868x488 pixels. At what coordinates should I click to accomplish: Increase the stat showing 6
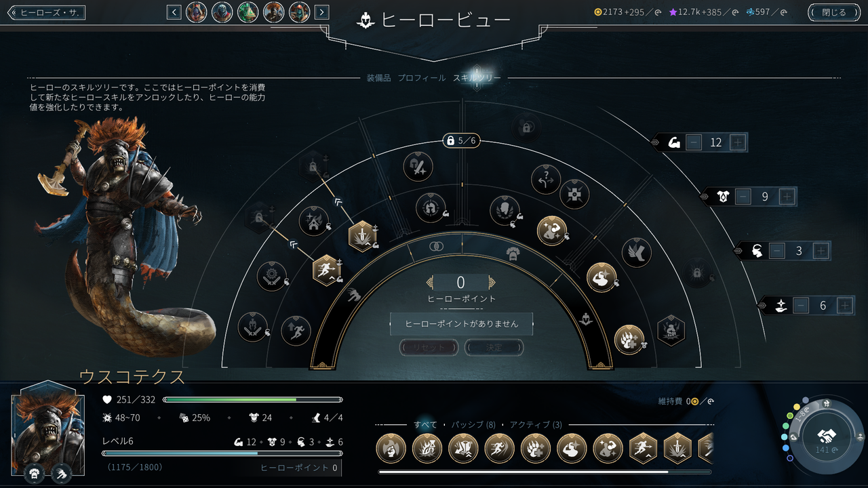click(845, 306)
